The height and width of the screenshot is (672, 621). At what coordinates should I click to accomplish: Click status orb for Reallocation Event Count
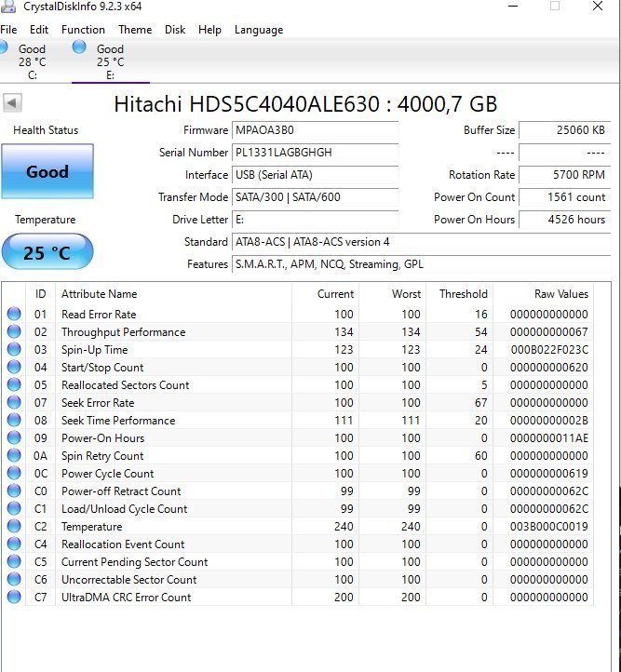pyautogui.click(x=14, y=544)
